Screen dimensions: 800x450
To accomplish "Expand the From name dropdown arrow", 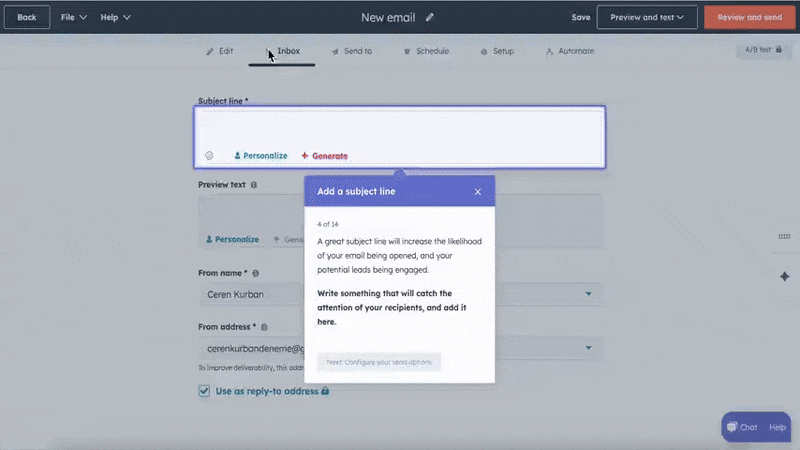I will 588,294.
